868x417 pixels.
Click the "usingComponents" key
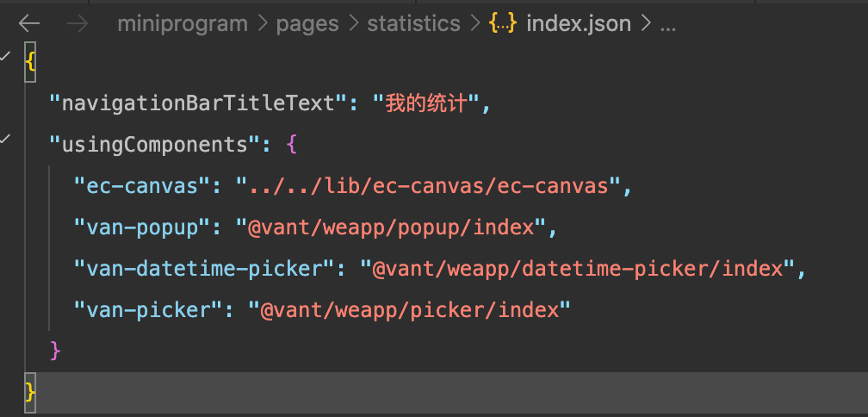[155, 145]
